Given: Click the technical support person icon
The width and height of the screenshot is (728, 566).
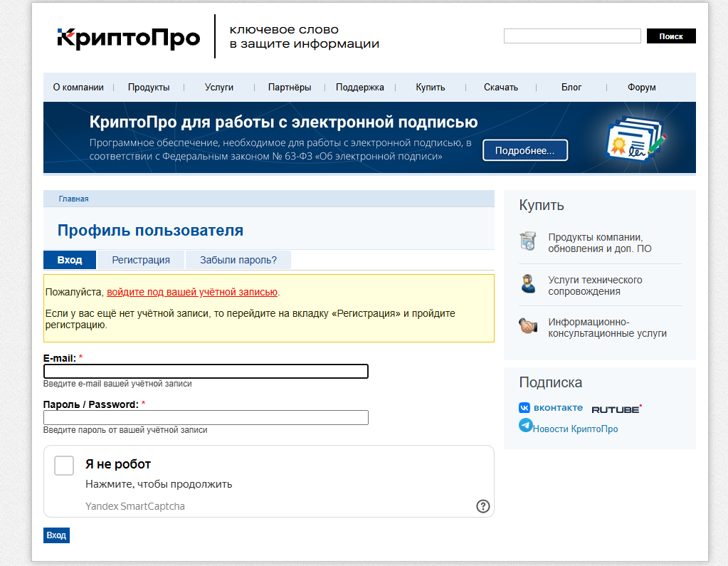Looking at the screenshot, I should pos(528,283).
